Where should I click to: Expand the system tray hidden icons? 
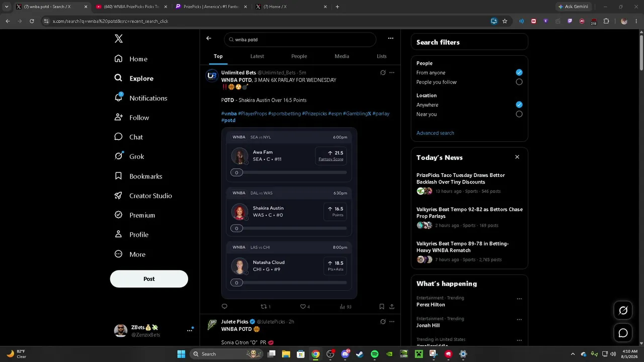pyautogui.click(x=573, y=354)
